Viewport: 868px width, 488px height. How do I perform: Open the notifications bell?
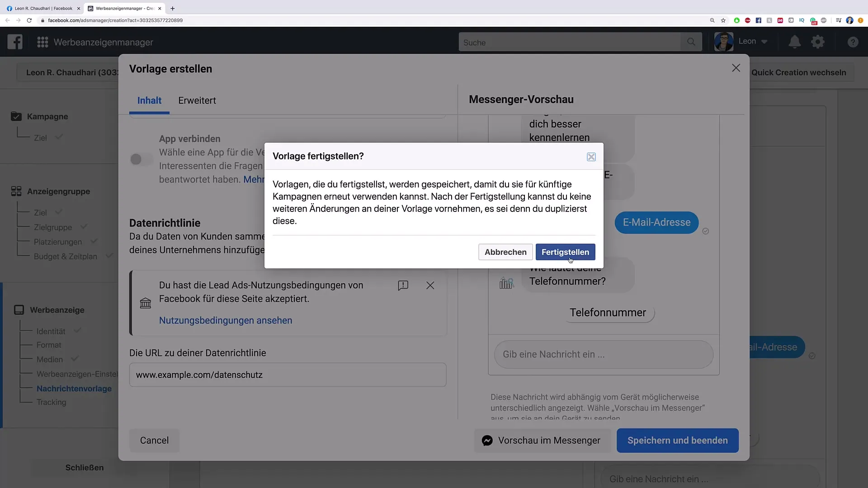pos(794,42)
